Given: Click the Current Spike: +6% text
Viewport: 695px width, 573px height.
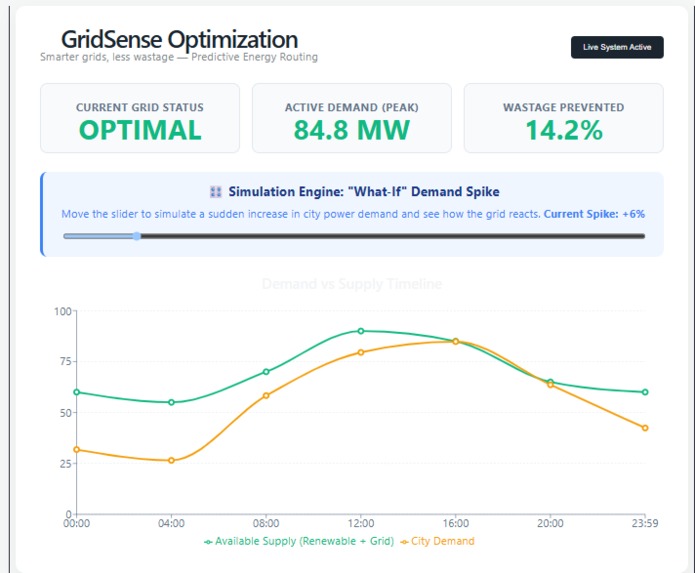Looking at the screenshot, I should [x=594, y=214].
